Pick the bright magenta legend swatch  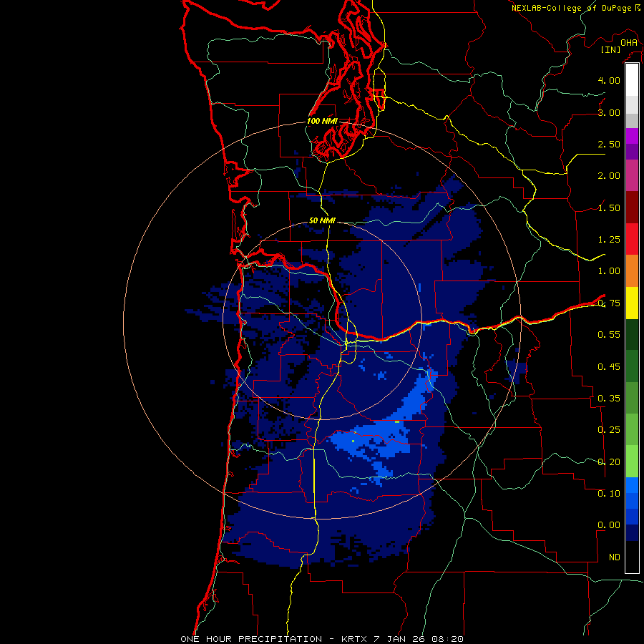point(632,136)
